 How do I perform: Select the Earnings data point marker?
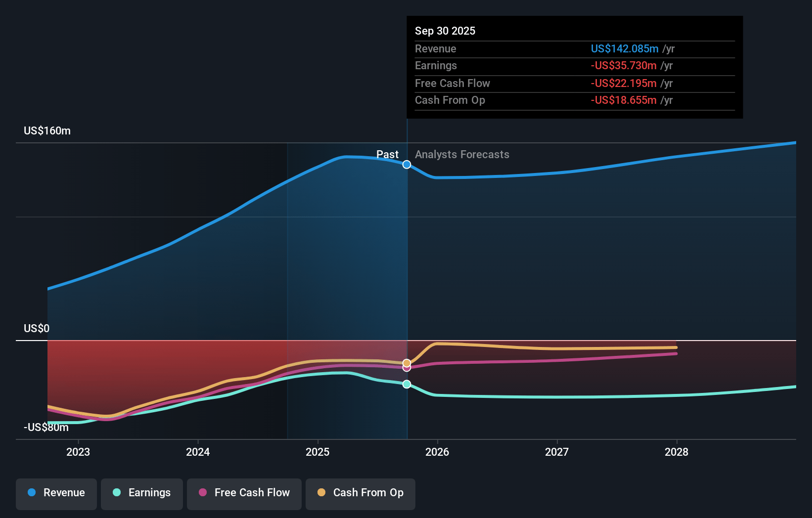(406, 384)
